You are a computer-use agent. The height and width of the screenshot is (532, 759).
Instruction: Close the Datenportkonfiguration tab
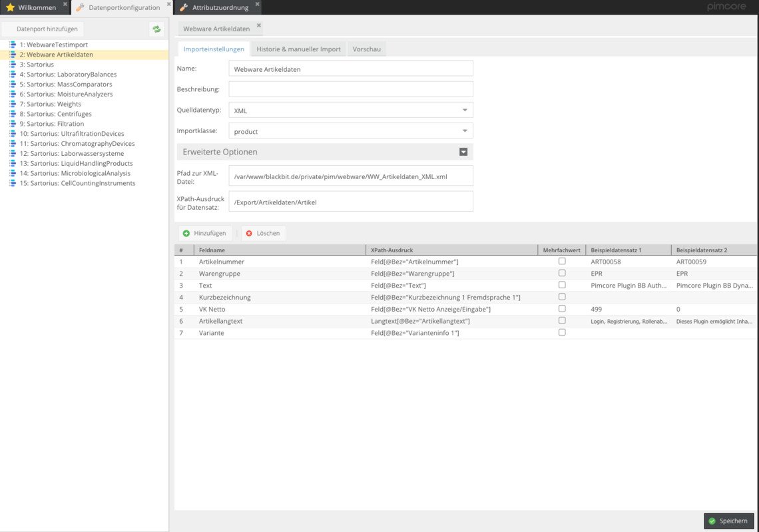click(x=169, y=4)
